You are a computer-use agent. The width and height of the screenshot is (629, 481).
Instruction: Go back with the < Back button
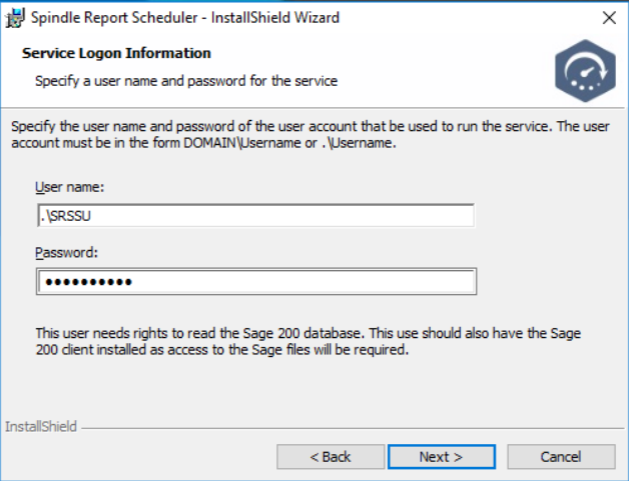[x=331, y=457]
